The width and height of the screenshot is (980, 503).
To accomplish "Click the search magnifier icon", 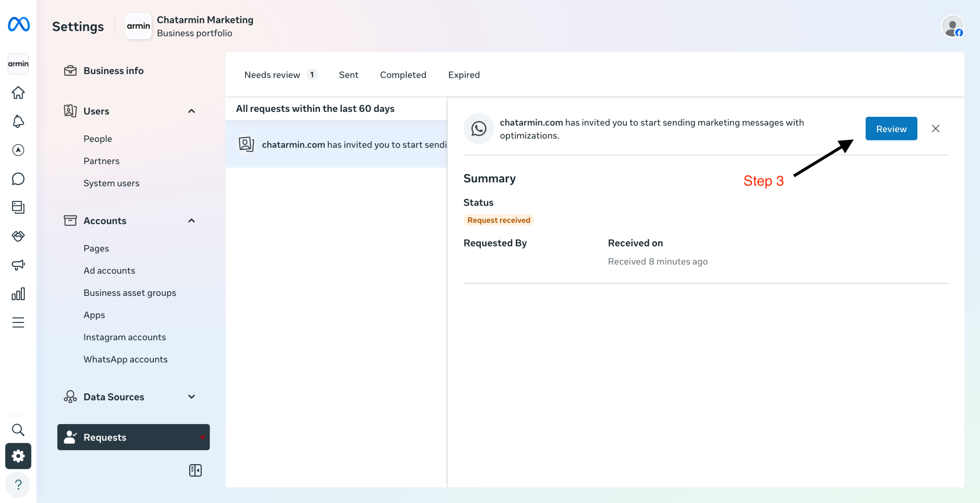I will (18, 429).
